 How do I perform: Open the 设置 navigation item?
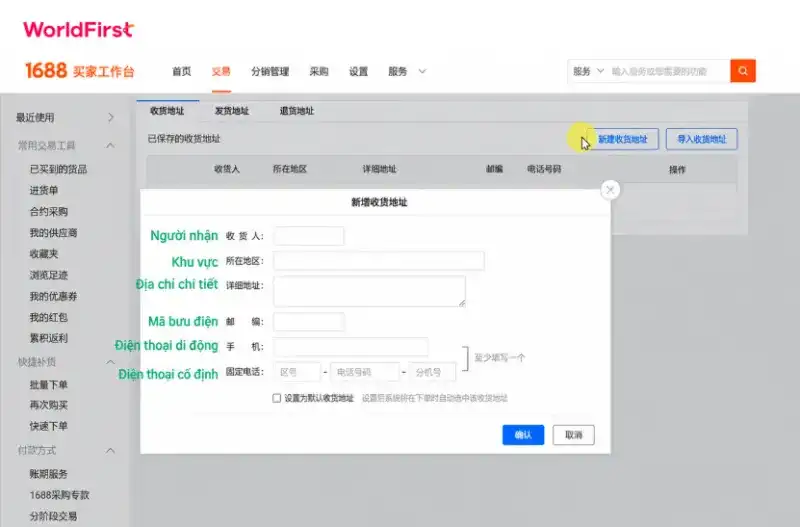[x=358, y=71]
